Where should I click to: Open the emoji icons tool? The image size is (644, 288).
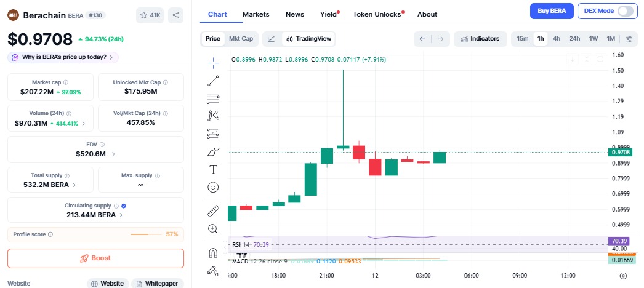(x=213, y=188)
